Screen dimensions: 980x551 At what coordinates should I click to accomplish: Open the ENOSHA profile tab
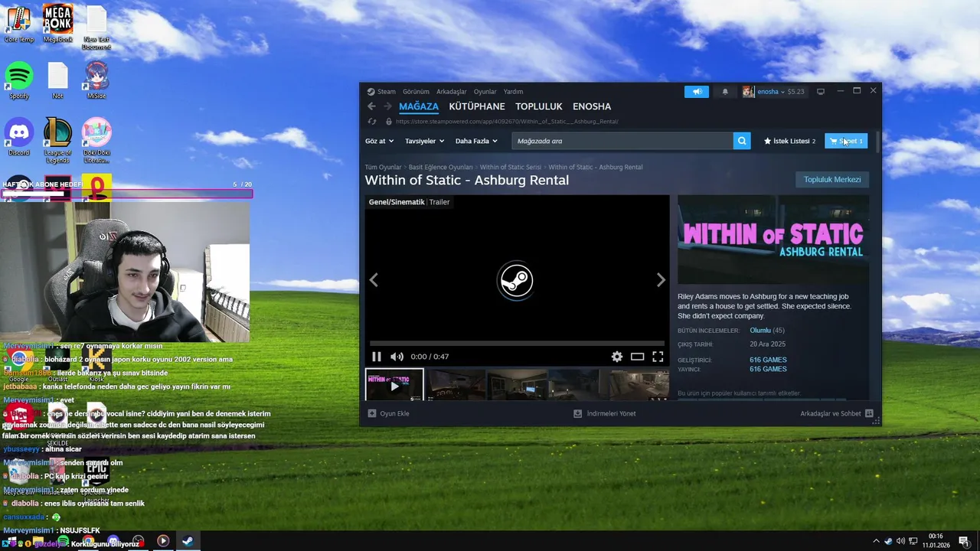pos(592,106)
